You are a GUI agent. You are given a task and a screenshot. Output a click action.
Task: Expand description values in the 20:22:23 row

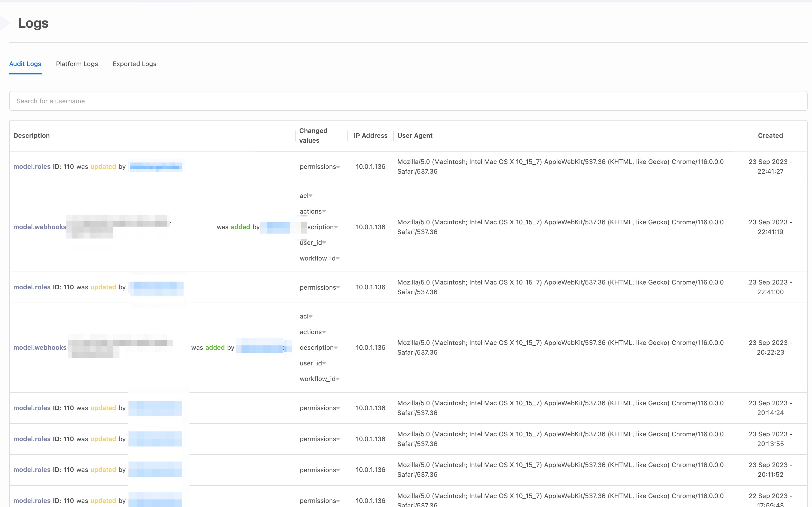coord(319,347)
